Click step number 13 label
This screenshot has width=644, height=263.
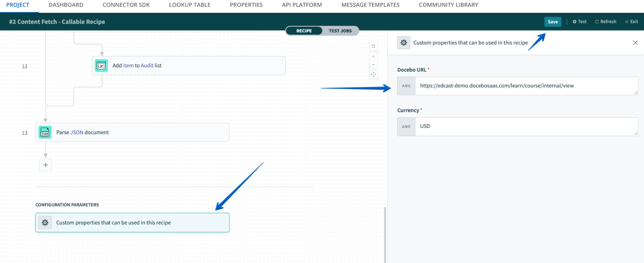pyautogui.click(x=24, y=133)
